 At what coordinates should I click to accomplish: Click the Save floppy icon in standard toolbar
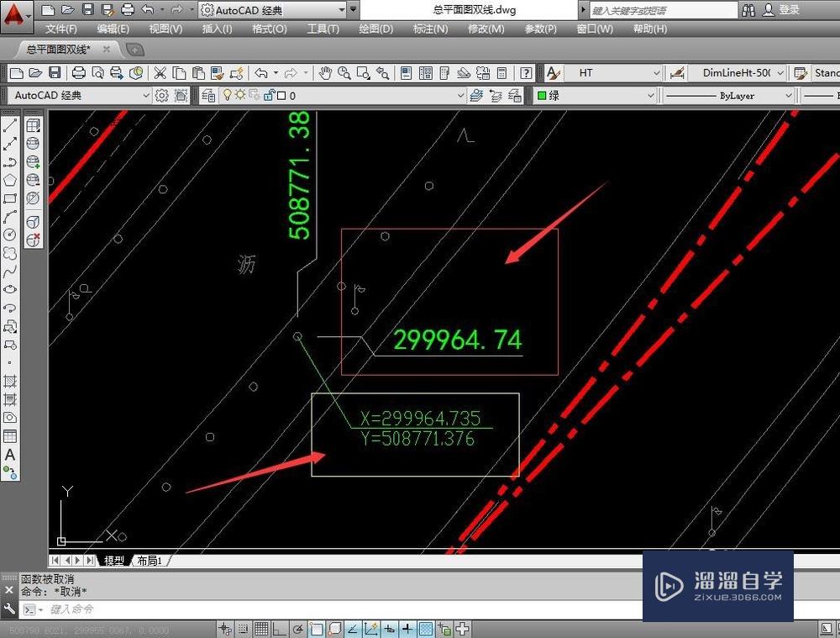55,72
